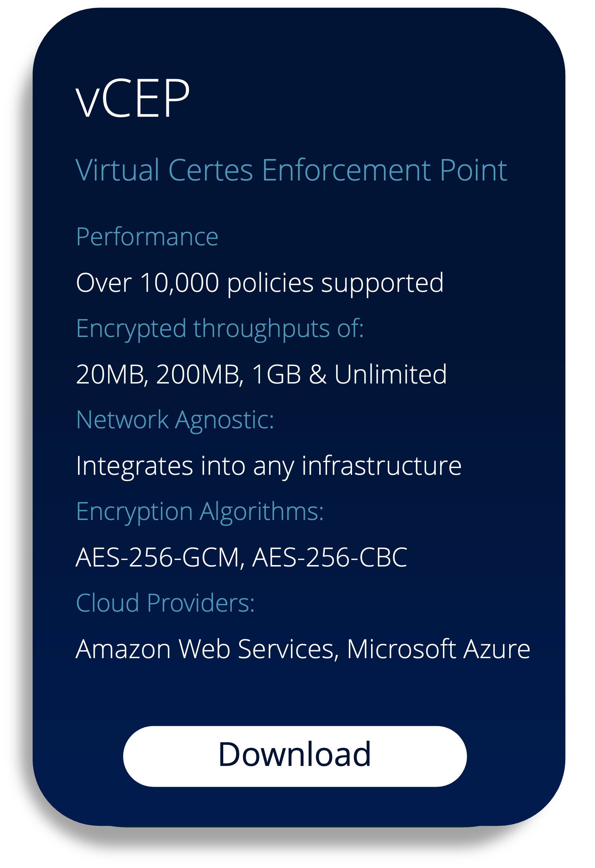
Task: Click the 20MB throughput value
Action: [x=110, y=374]
